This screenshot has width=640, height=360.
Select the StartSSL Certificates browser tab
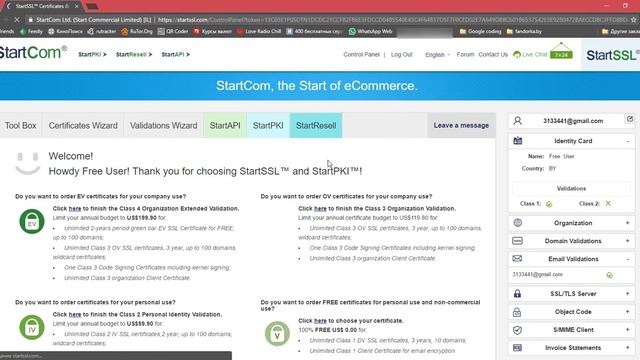coord(42,6)
